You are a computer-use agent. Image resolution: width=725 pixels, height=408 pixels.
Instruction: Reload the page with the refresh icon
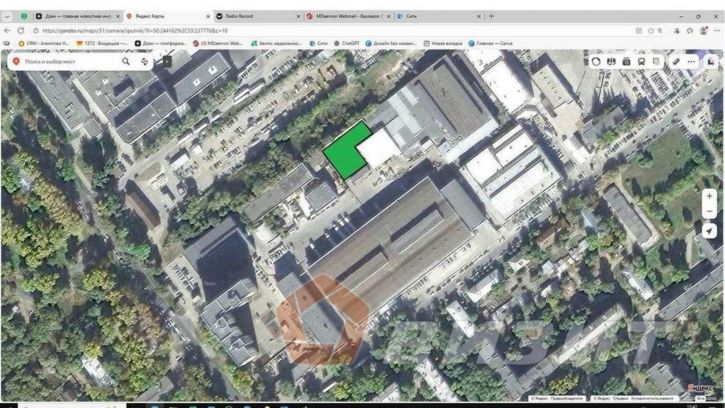(21, 30)
